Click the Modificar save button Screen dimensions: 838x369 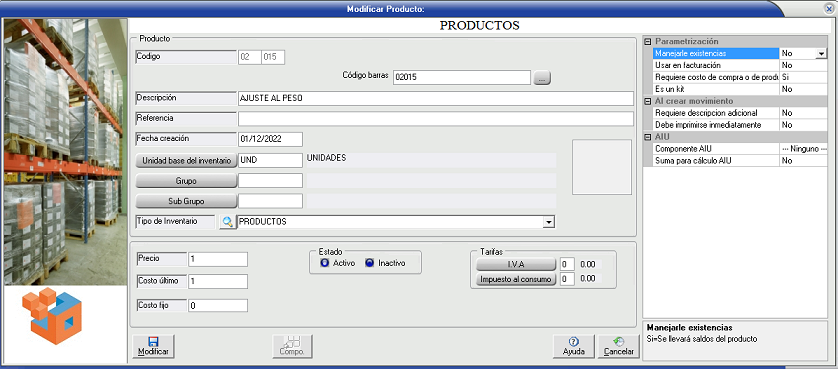click(x=153, y=347)
